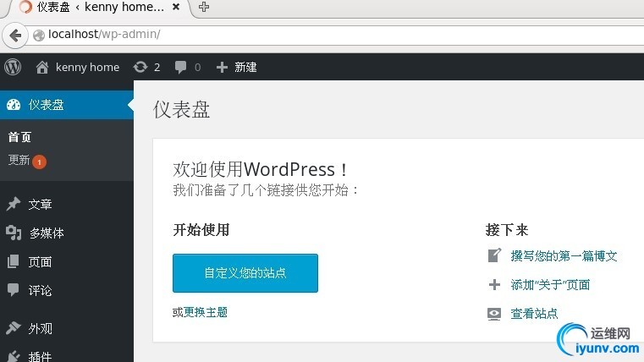Open the 首页 submenu item
Screen dimensions: 644x362
click(x=19, y=137)
